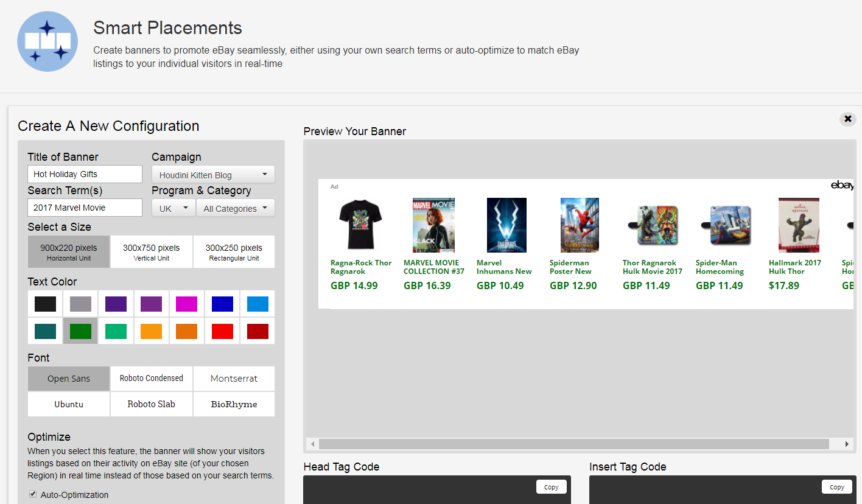Open the Thor Ragnarok Hulk Movie case image

pos(653,225)
